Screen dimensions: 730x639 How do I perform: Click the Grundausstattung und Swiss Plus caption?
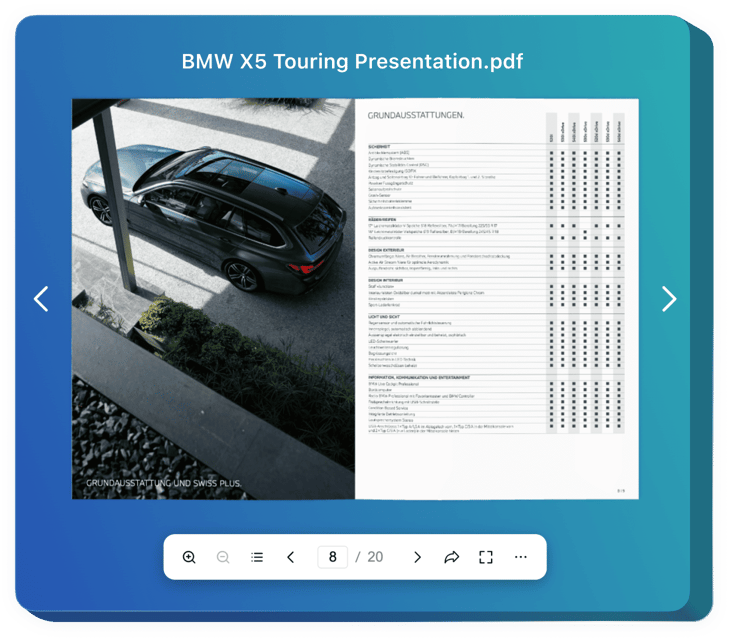[164, 483]
